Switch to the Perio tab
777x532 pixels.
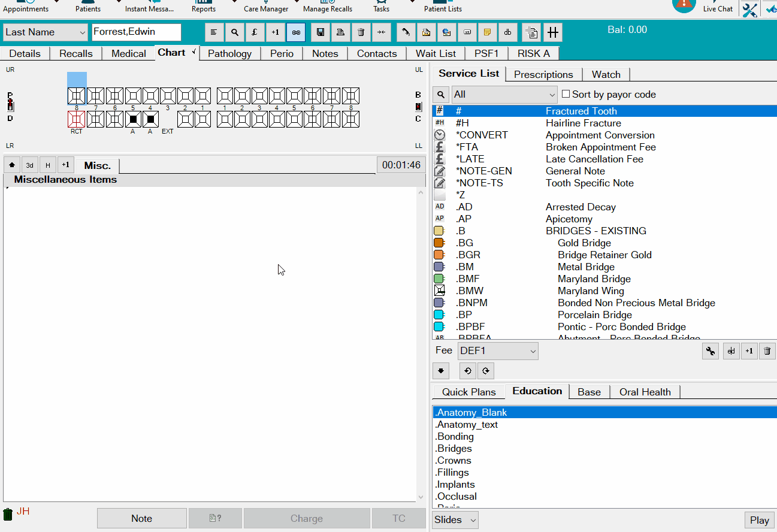(282, 53)
